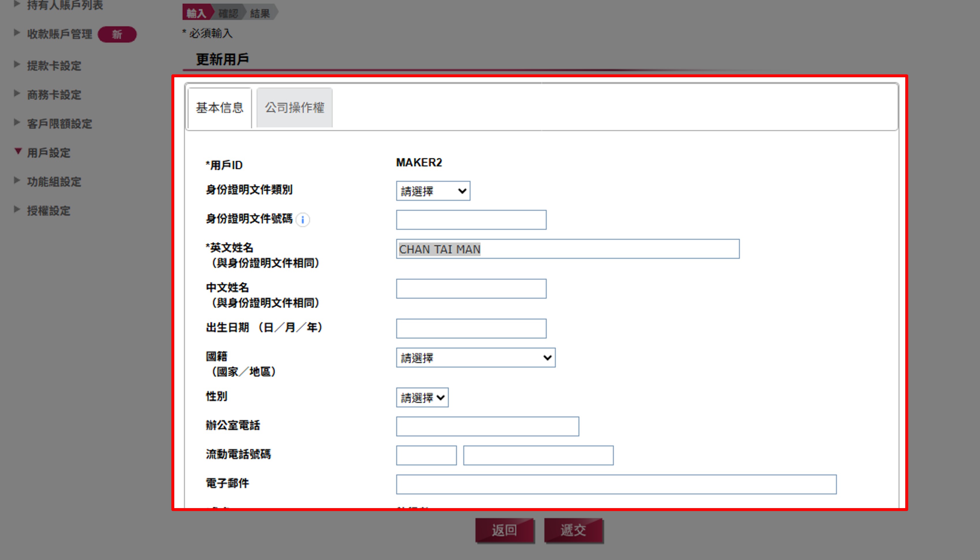Expand the 提款卡設定 sidebar section

click(53, 66)
